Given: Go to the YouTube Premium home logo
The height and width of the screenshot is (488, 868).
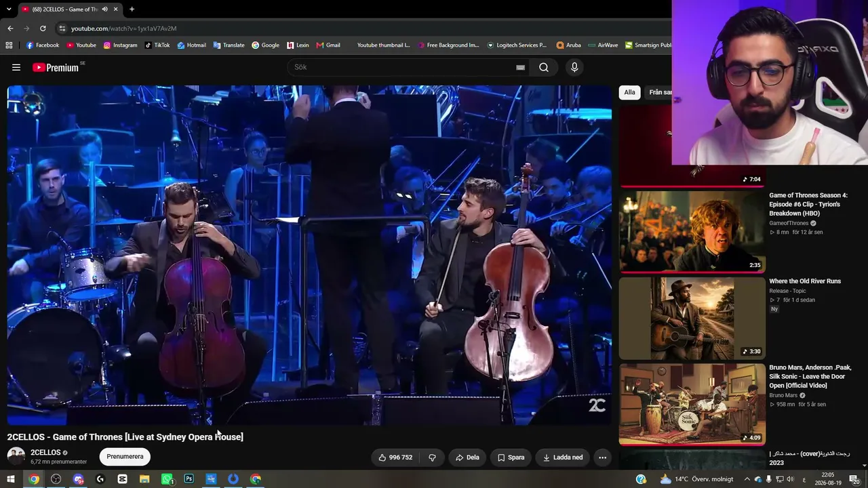Looking at the screenshot, I should (56, 67).
